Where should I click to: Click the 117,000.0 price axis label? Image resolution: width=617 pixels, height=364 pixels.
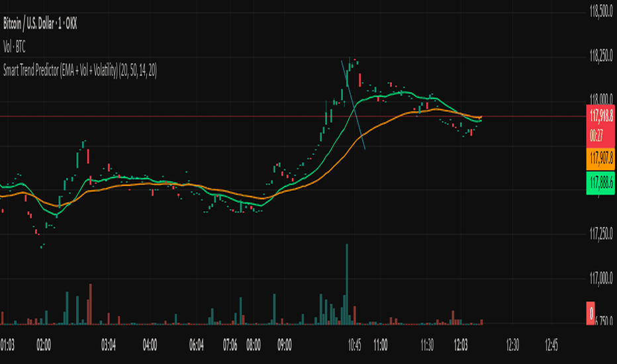tap(601, 279)
